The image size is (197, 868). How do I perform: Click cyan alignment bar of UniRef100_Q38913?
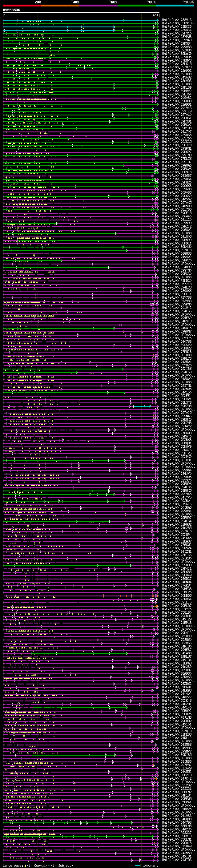point(80,20)
